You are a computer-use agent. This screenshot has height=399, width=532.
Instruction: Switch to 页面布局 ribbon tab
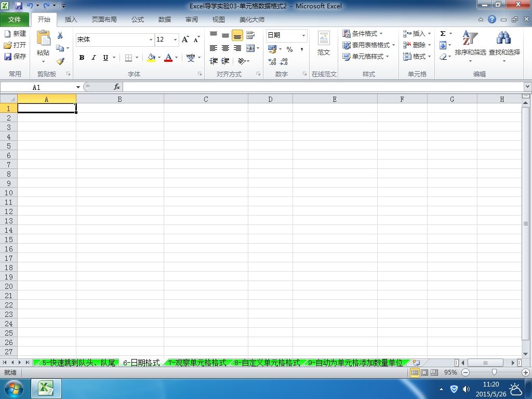tap(104, 20)
